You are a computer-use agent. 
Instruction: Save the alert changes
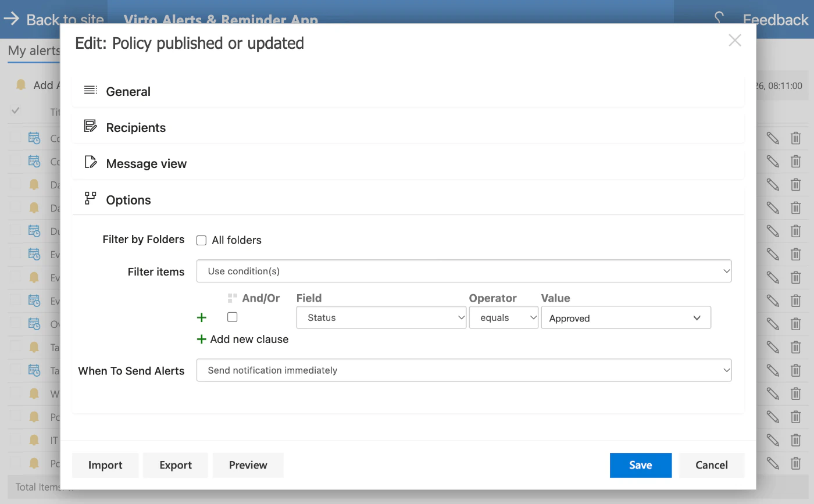[x=641, y=465]
